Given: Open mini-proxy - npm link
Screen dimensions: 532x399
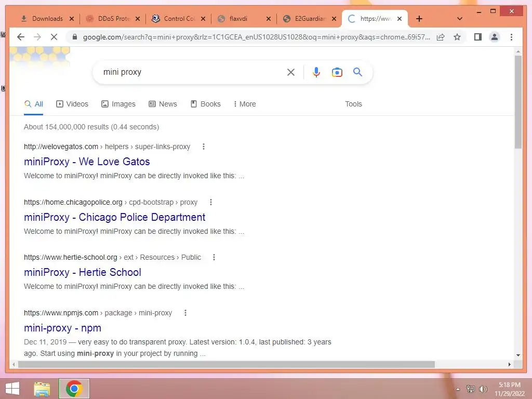Looking at the screenshot, I should pos(62,328).
